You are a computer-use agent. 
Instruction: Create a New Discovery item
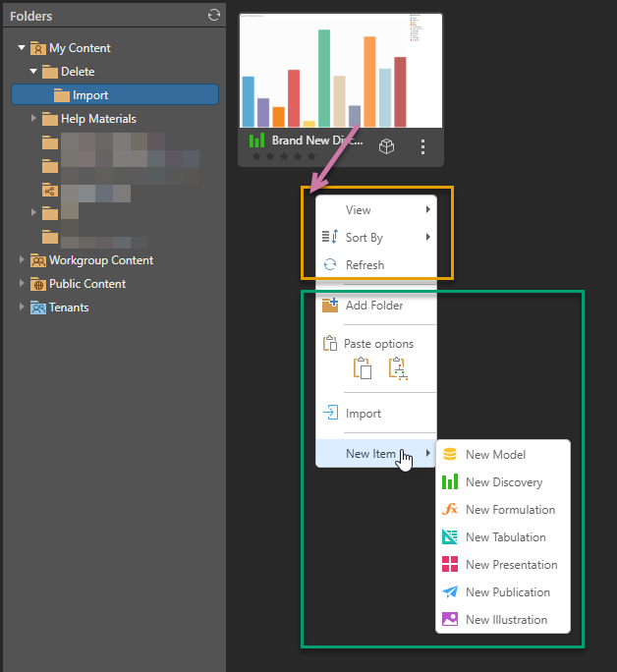coord(503,482)
